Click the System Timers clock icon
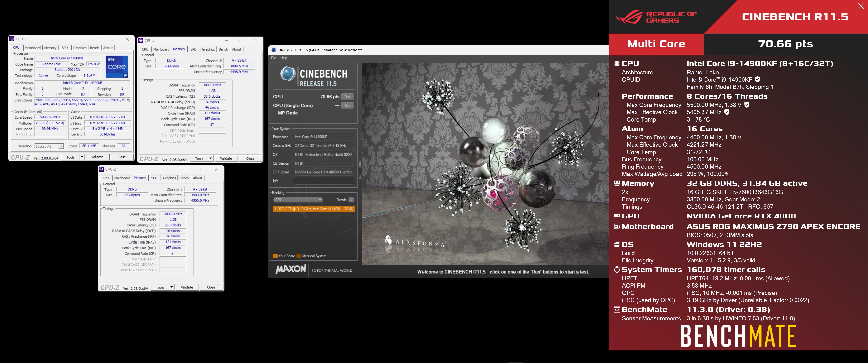The height and width of the screenshot is (363, 868). (617, 270)
